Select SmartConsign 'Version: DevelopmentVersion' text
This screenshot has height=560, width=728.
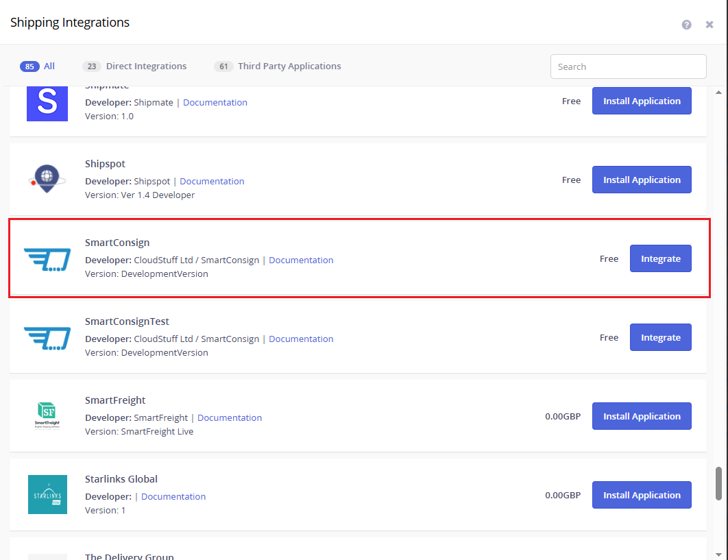146,274
